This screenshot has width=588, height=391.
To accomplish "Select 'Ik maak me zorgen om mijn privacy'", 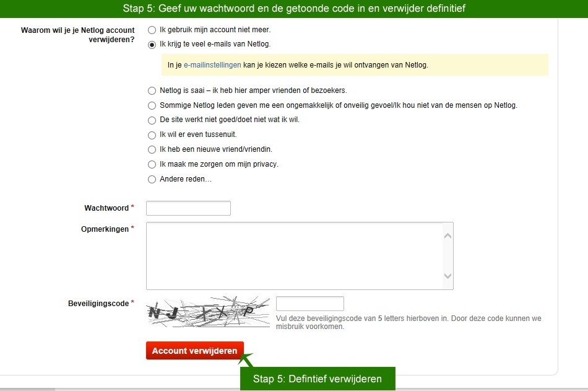I will point(152,164).
